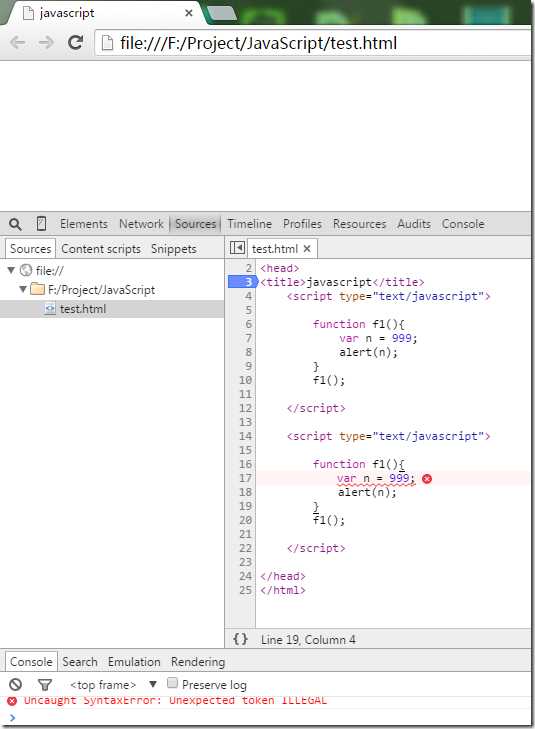The height and width of the screenshot is (729, 535).
Task: Click the address bar URL field
Action: (x=313, y=43)
